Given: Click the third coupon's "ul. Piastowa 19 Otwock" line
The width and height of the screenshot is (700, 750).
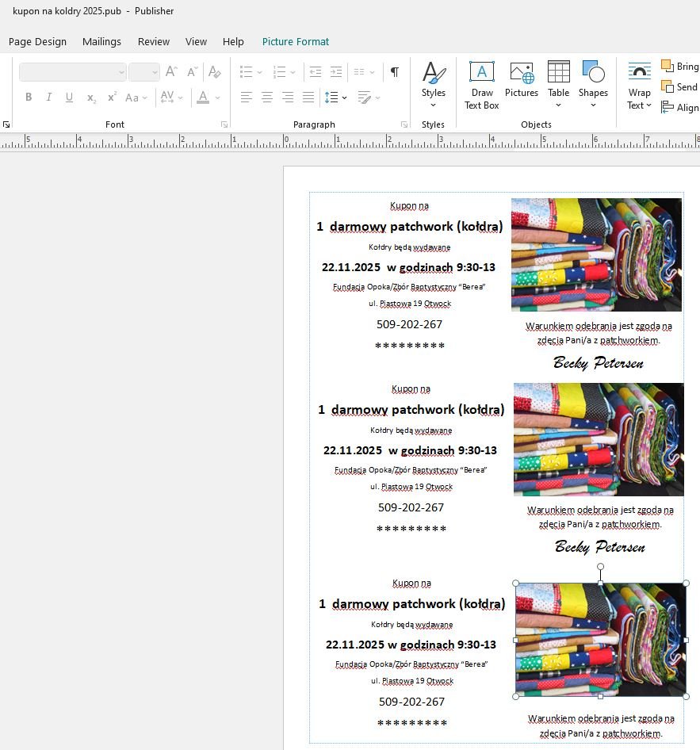Looking at the screenshot, I should pyautogui.click(x=412, y=681).
